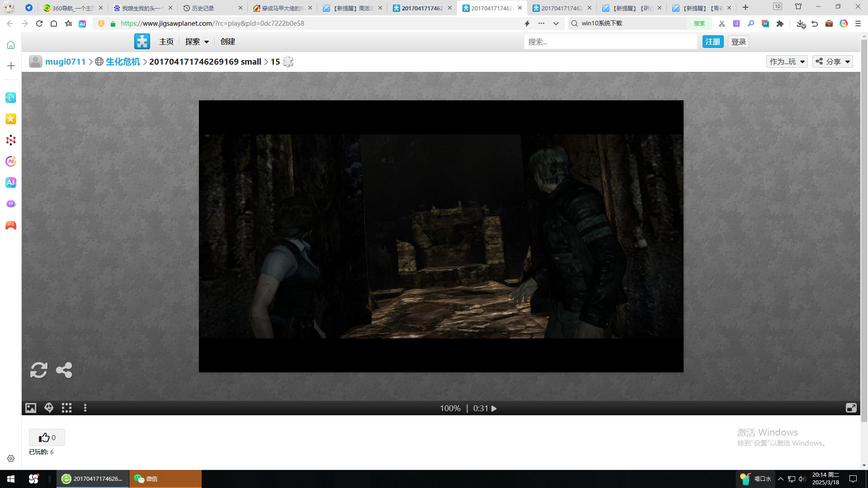
Task: Go to 主页 in site navigation
Action: coord(166,42)
